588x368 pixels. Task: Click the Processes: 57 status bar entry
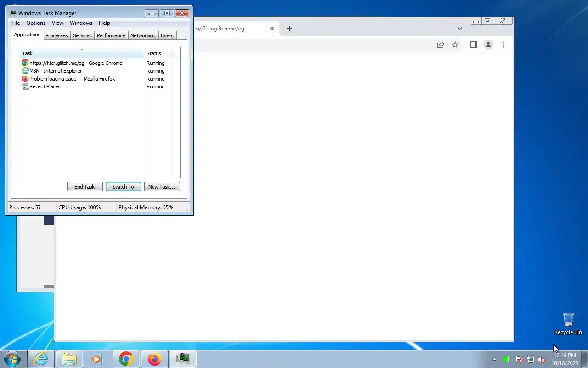25,207
